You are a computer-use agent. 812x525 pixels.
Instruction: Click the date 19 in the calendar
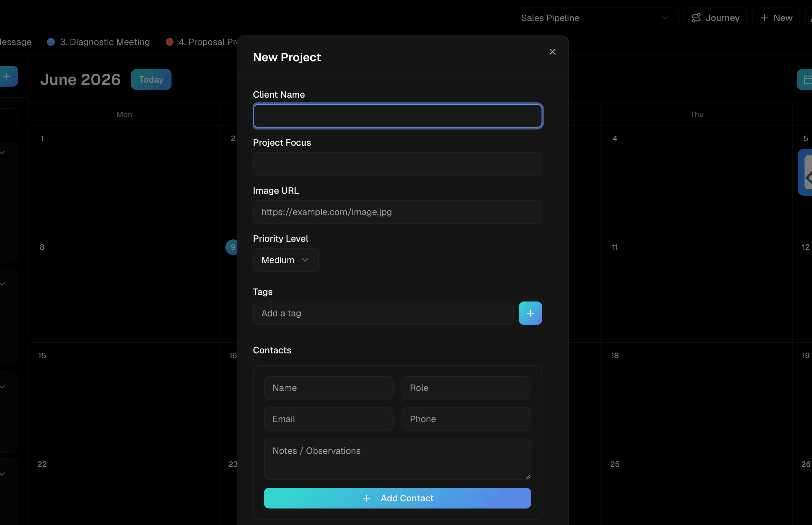point(805,356)
